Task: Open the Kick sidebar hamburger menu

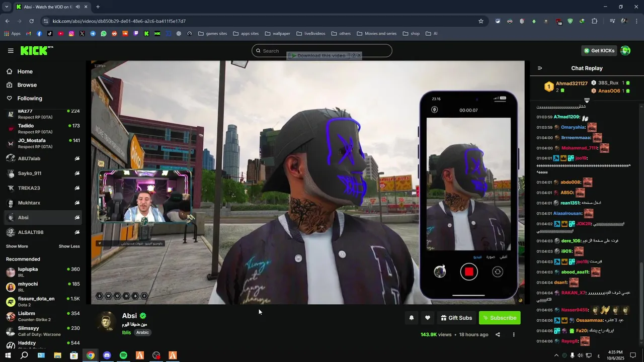Action: point(11,51)
